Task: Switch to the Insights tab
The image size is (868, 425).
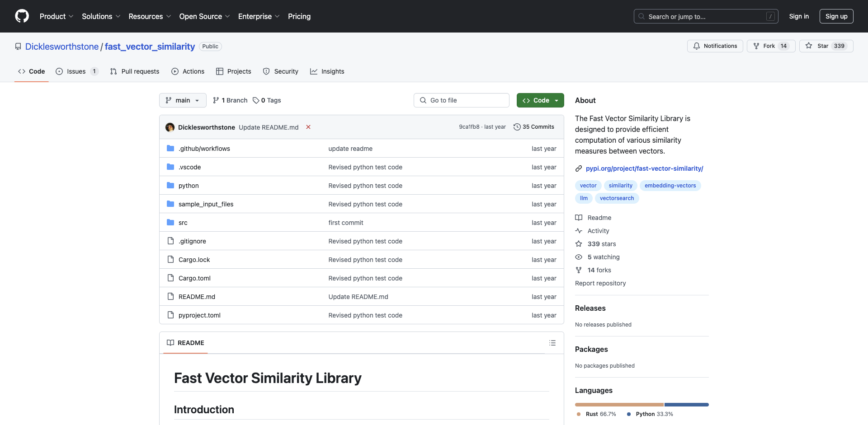Action: point(327,71)
